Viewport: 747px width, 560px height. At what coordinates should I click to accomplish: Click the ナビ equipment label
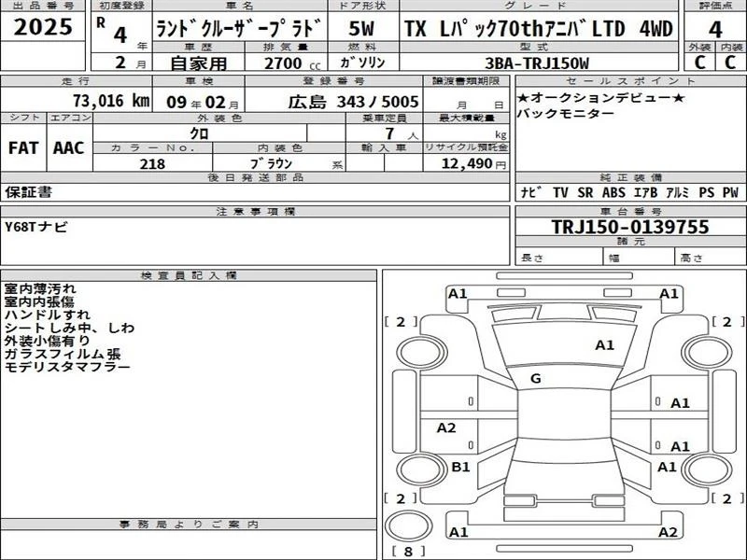[530, 192]
